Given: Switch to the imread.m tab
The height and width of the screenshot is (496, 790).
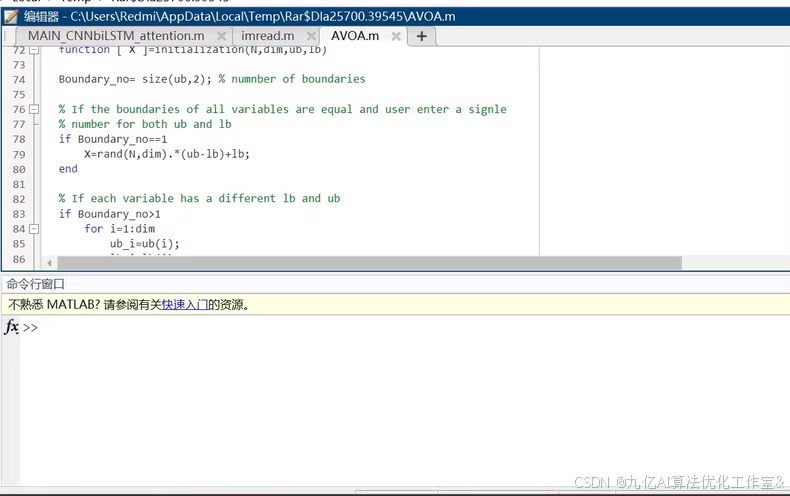Looking at the screenshot, I should [x=268, y=36].
